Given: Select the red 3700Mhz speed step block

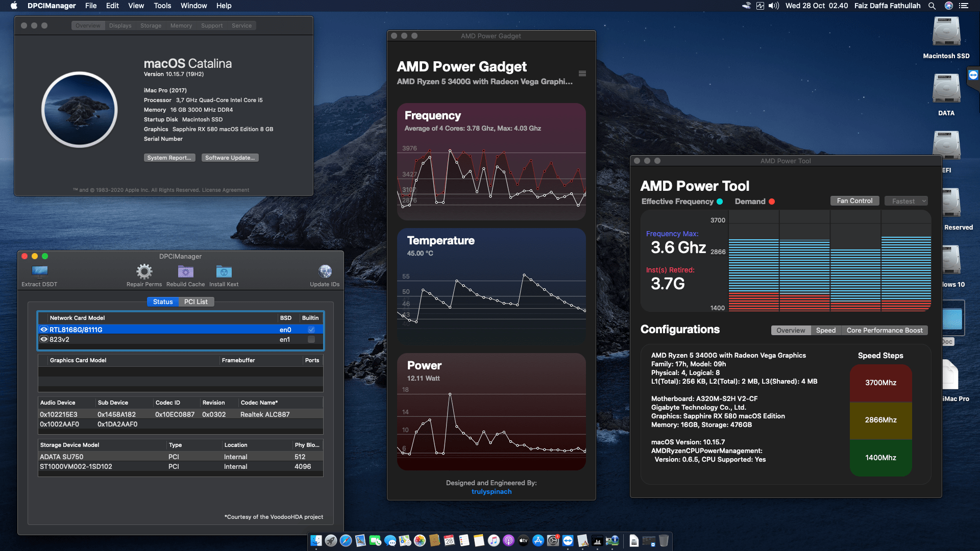Looking at the screenshot, I should click(880, 383).
